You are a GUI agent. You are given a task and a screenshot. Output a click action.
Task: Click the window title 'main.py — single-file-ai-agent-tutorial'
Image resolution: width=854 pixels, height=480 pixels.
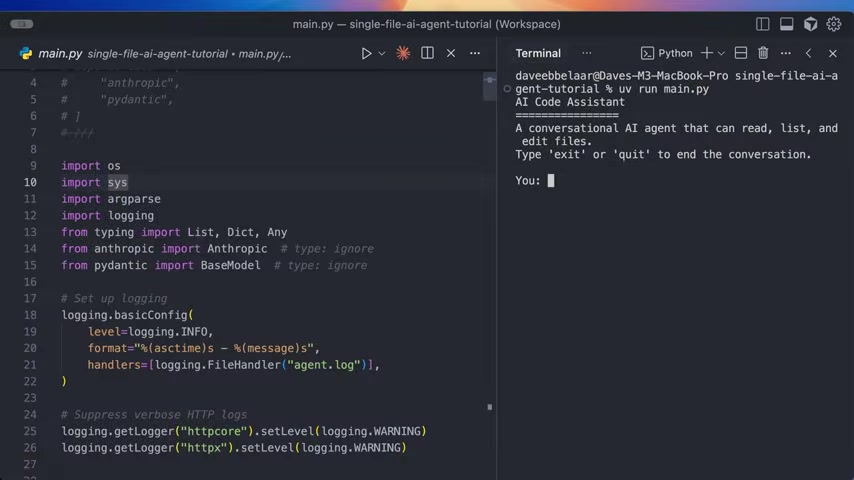pyautogui.click(x=392, y=24)
